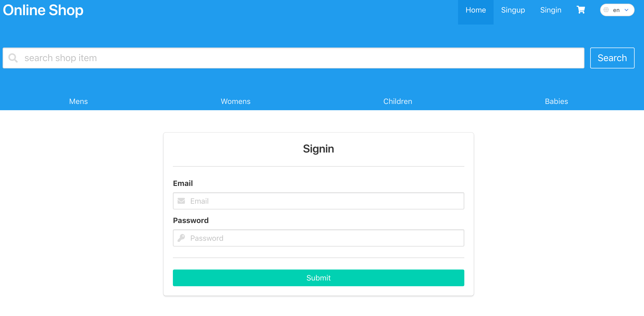Click the Mens category tab
The image size is (644, 316).
point(78,102)
